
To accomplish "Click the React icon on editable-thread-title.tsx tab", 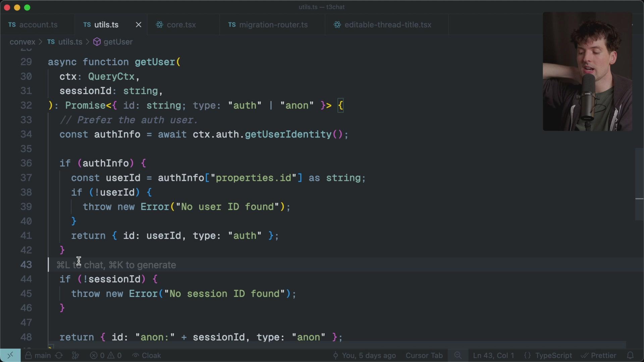I will [337, 25].
